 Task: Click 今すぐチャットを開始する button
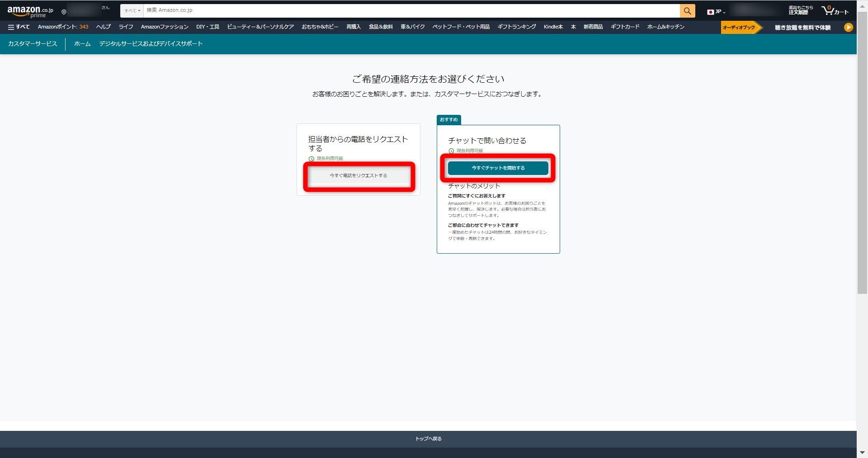pyautogui.click(x=498, y=168)
